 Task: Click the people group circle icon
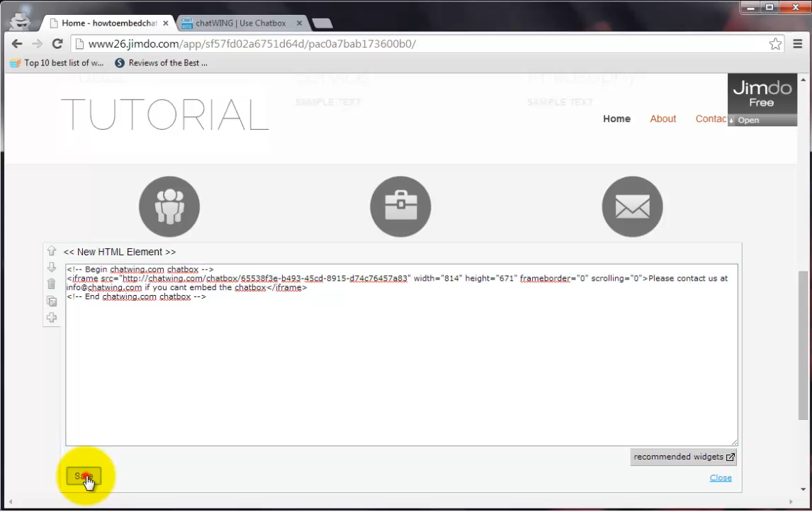[x=169, y=207]
